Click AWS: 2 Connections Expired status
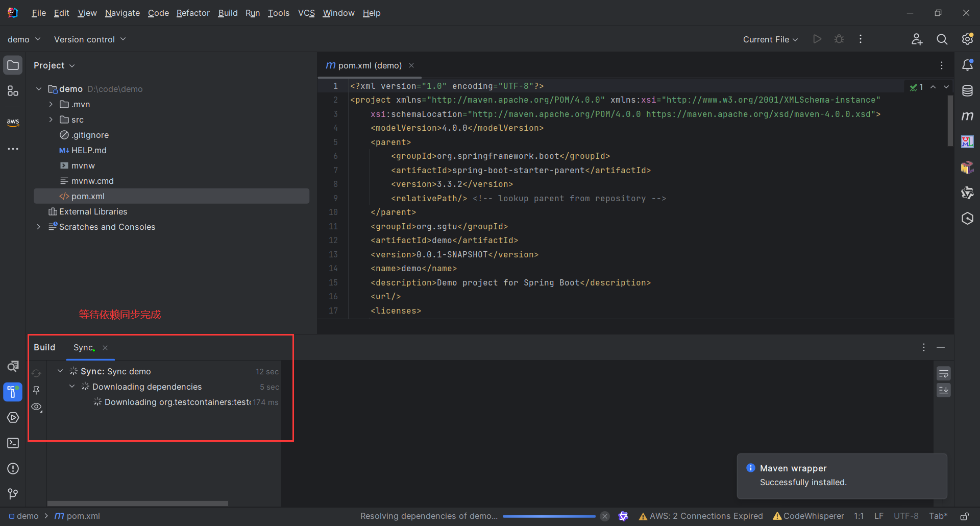Image resolution: width=980 pixels, height=526 pixels. 701,516
